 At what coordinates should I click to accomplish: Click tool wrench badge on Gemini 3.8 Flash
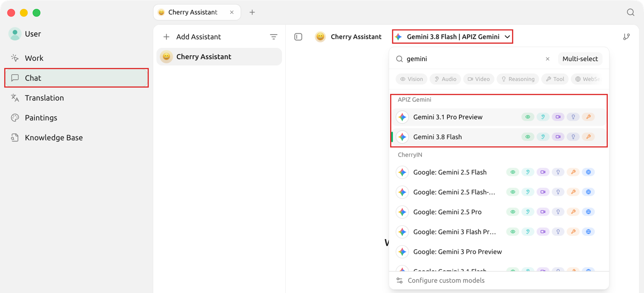coord(588,137)
